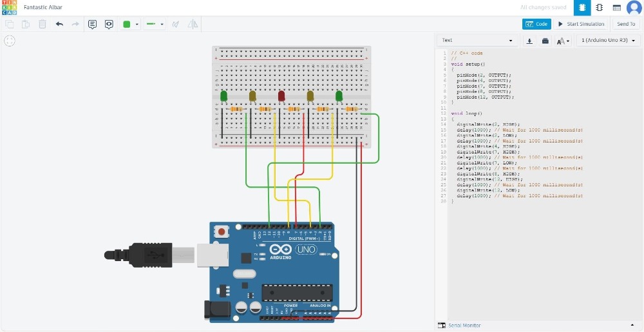644x332 pixels.
Task: Open the wire color dropdown
Action: pyautogui.click(x=131, y=24)
